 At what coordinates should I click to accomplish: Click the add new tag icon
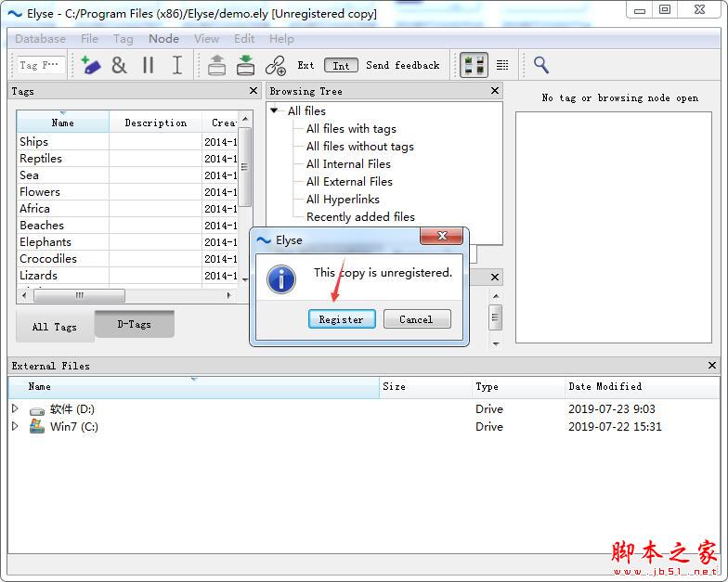pyautogui.click(x=91, y=65)
